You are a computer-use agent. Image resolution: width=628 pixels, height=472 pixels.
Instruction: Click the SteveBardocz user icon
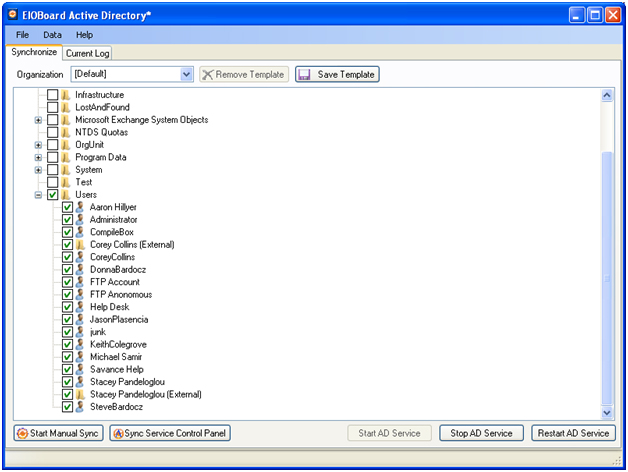80,407
